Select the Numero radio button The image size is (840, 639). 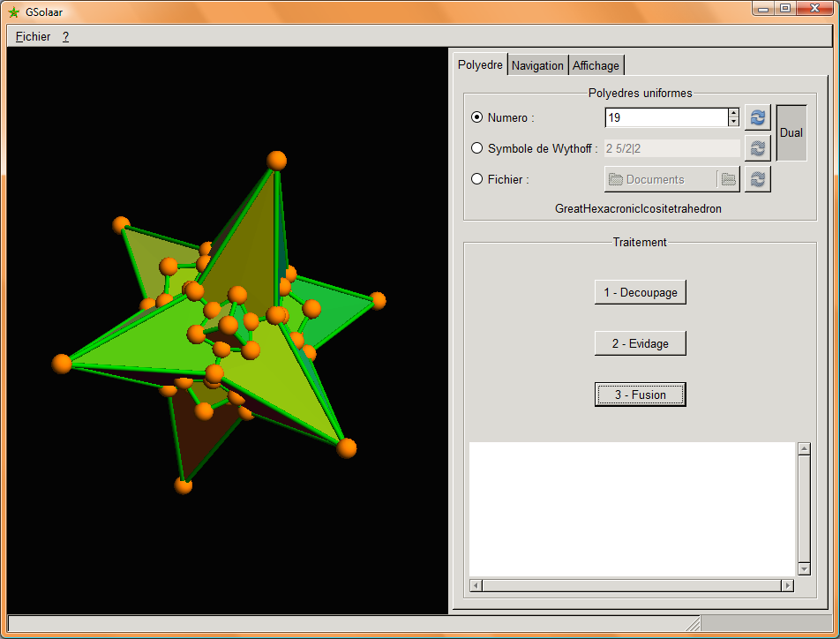coord(477,117)
